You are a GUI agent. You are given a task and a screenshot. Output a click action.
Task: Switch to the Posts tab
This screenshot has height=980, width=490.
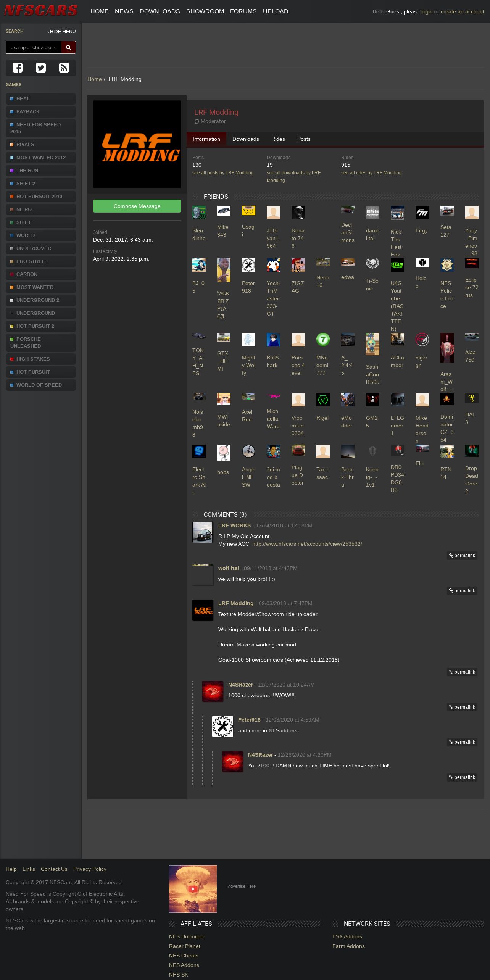coord(304,139)
